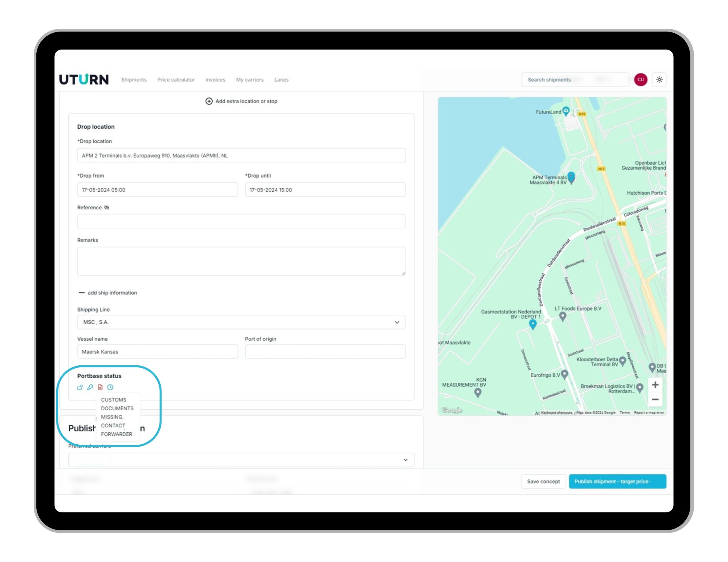Viewport: 728px width, 562px height.
Task: Click the Gasmeetstation Nederland depot pin
Action: tap(533, 324)
